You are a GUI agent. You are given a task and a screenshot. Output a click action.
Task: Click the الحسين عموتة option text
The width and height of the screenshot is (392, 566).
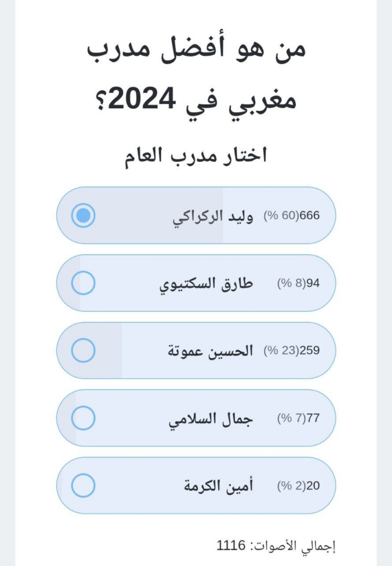click(210, 350)
